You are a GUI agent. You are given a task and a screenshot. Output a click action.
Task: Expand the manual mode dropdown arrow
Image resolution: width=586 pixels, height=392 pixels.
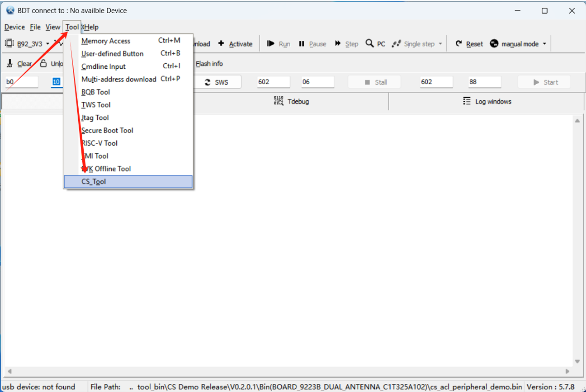543,43
